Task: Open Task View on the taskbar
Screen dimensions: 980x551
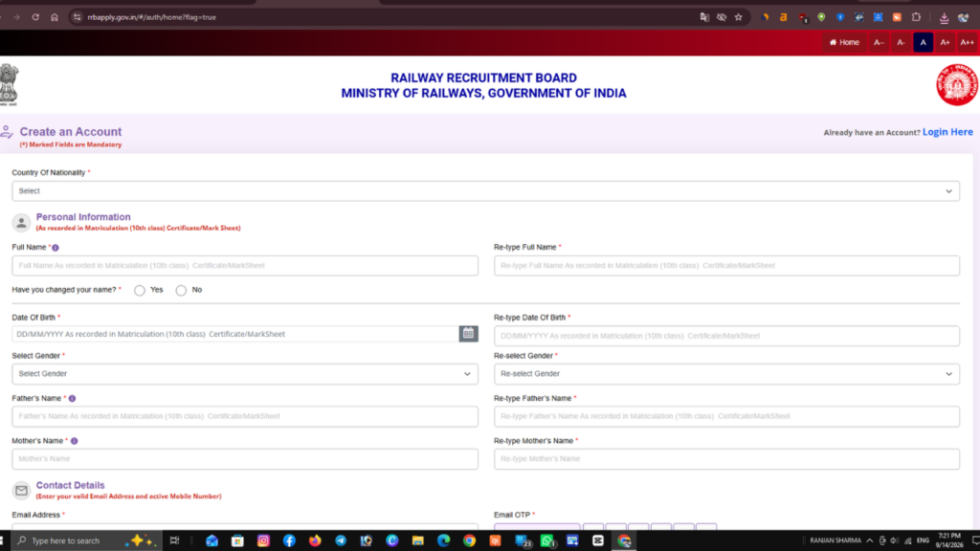Action: 174,540
